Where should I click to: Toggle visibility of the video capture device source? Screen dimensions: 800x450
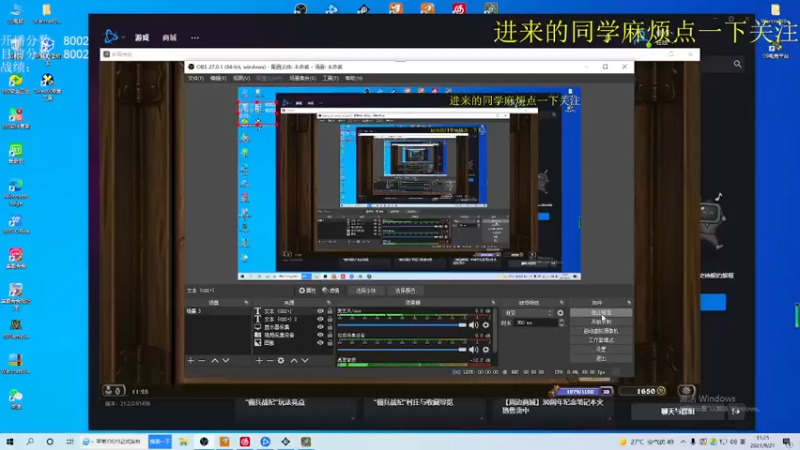pyautogui.click(x=320, y=335)
